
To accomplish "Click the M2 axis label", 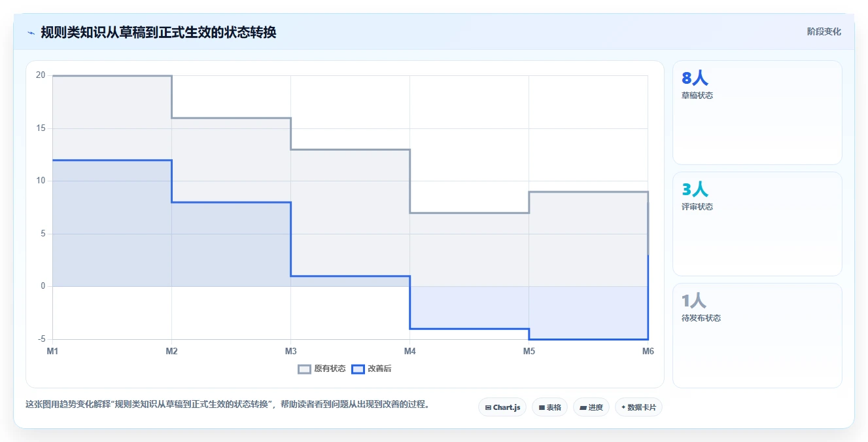I will click(171, 352).
